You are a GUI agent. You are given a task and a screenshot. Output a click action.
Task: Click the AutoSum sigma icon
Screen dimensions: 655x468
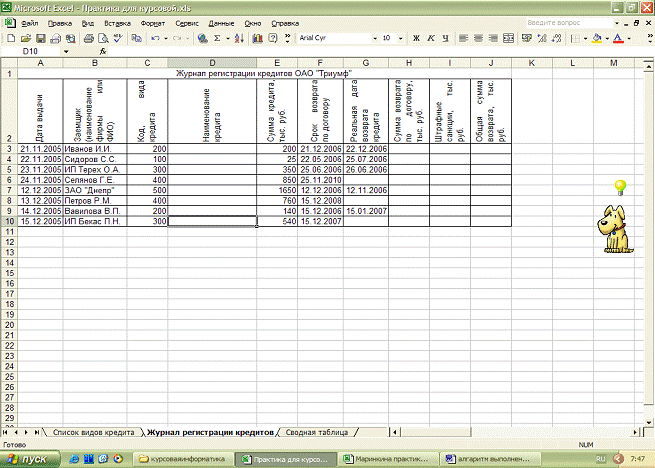pyautogui.click(x=217, y=38)
